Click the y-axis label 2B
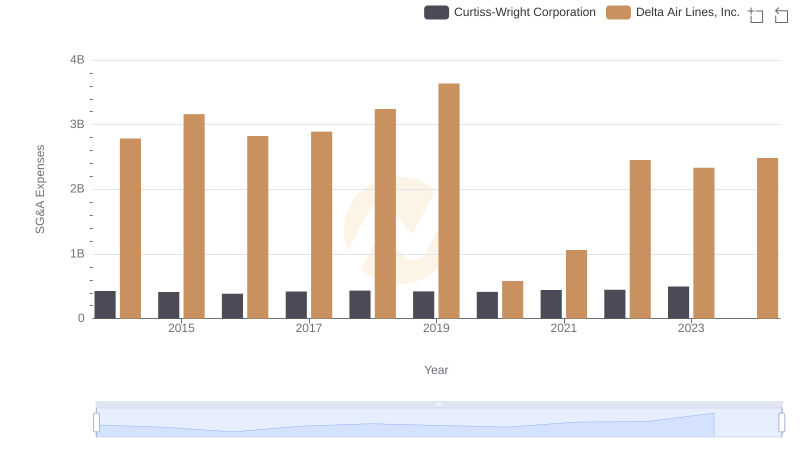This screenshot has height=461, width=800. pos(77,189)
